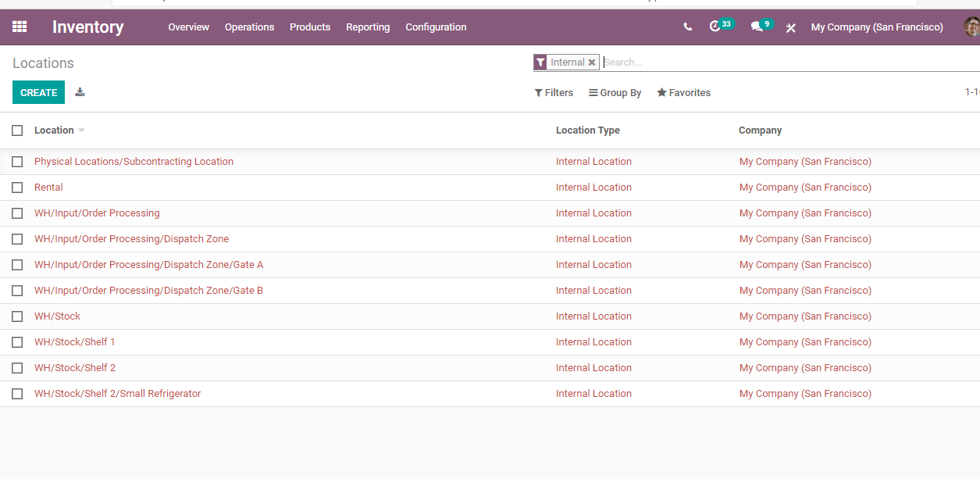Click the Inventory app title
This screenshot has height=479, width=980.
click(87, 27)
